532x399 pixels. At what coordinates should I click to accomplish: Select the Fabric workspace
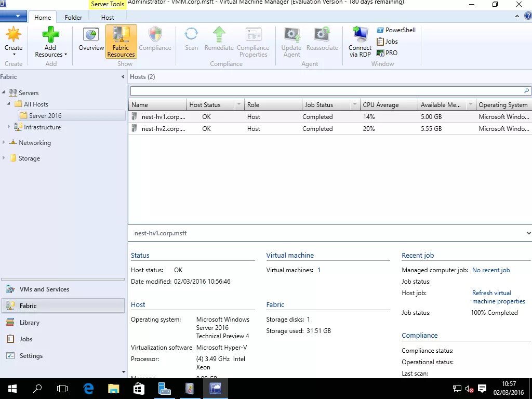click(x=63, y=305)
